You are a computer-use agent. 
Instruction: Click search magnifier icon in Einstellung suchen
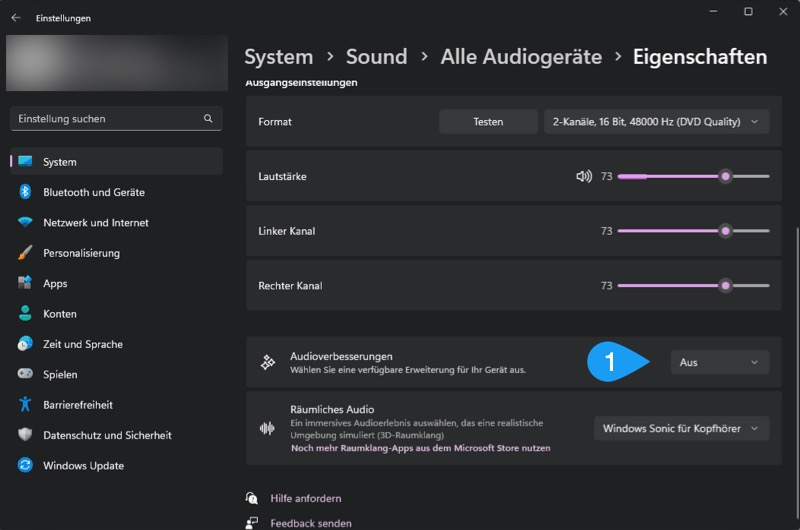208,119
